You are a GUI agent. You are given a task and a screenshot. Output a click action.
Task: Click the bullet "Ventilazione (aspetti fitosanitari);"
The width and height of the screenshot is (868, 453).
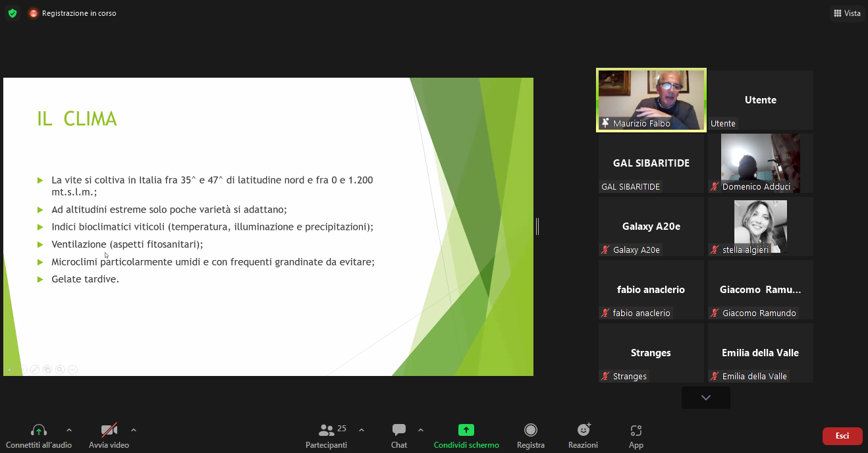127,244
